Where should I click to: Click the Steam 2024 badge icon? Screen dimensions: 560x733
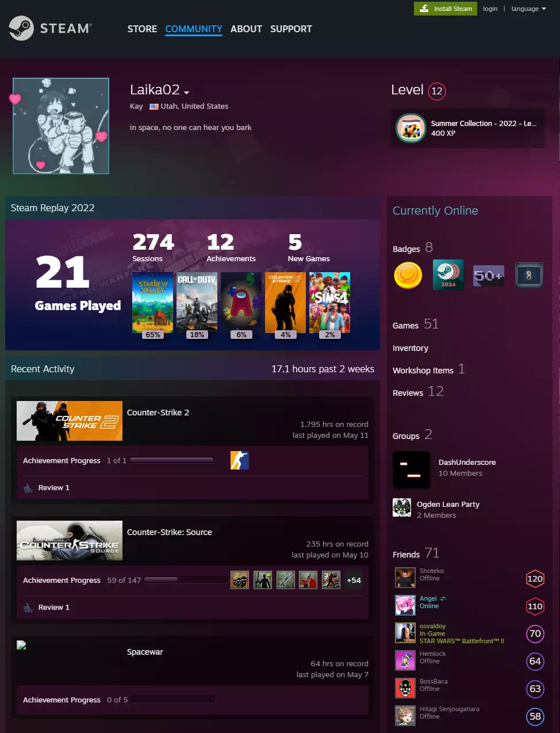click(x=448, y=276)
